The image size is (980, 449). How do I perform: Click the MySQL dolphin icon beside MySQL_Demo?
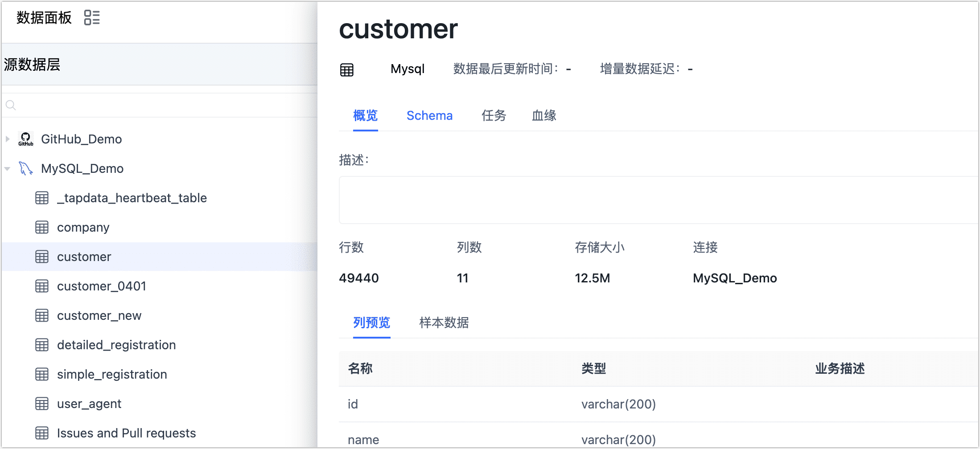[x=25, y=168]
